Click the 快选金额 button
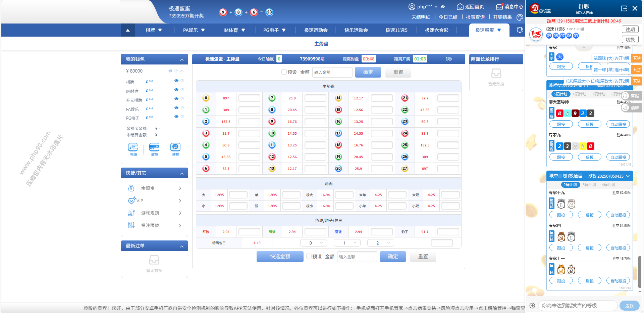The image size is (644, 313). 280,257
